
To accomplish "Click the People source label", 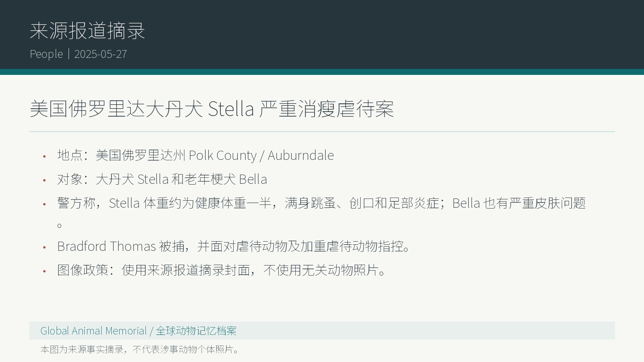I will [46, 54].
